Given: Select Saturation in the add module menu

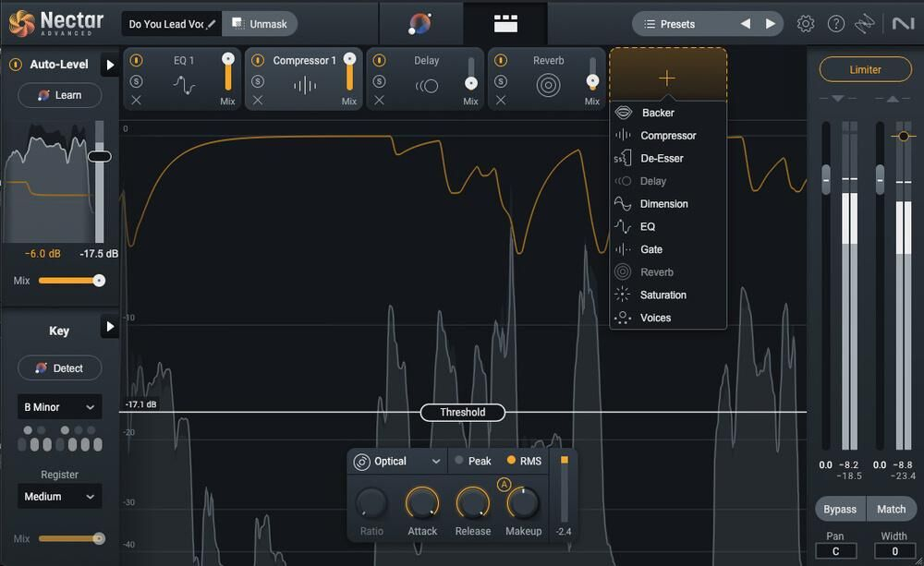Looking at the screenshot, I should (x=663, y=295).
